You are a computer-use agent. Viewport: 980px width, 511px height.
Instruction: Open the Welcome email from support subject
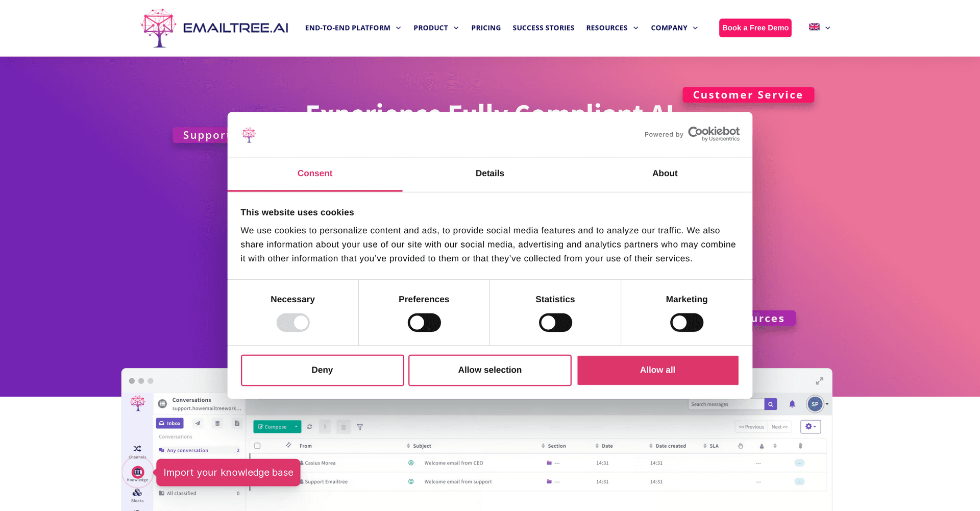[458, 482]
